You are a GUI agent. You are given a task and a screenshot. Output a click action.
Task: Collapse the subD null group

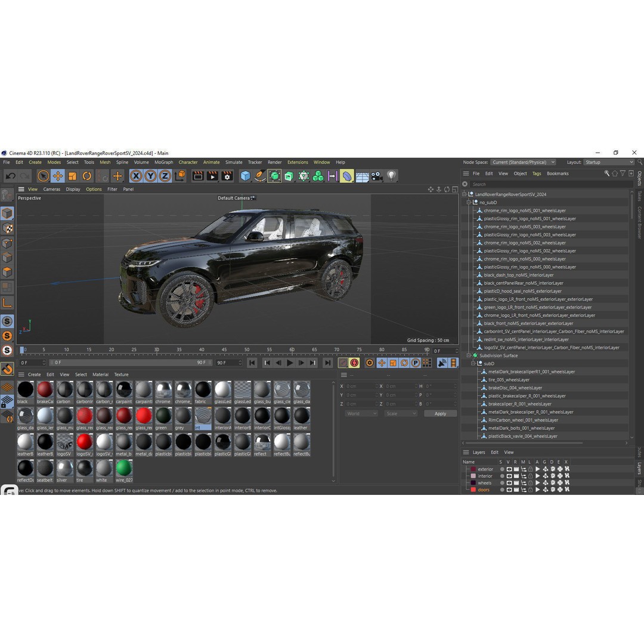pos(473,364)
